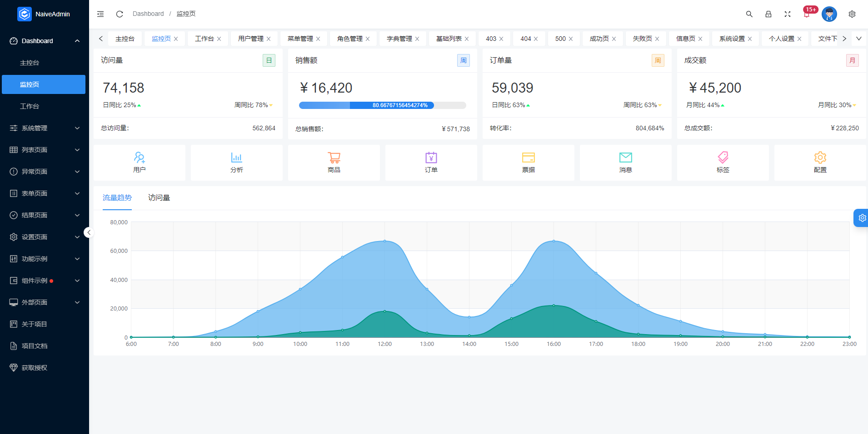Image resolution: width=868 pixels, height=434 pixels.
Task: Open the 订单 orders shortcut
Action: [x=431, y=163]
